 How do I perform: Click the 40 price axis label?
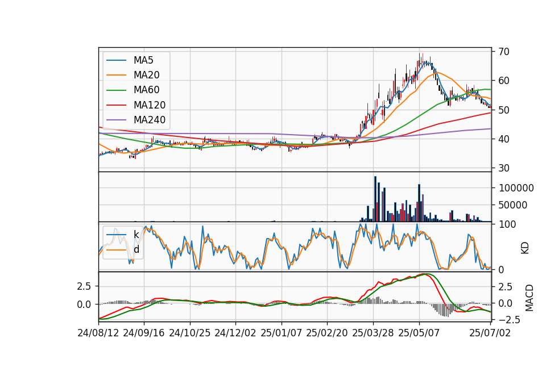[x=504, y=139]
